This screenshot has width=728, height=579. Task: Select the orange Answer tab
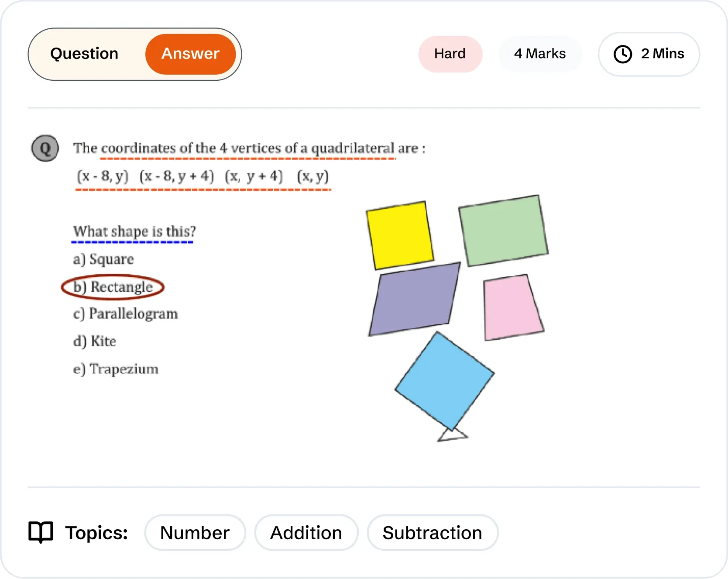point(190,54)
